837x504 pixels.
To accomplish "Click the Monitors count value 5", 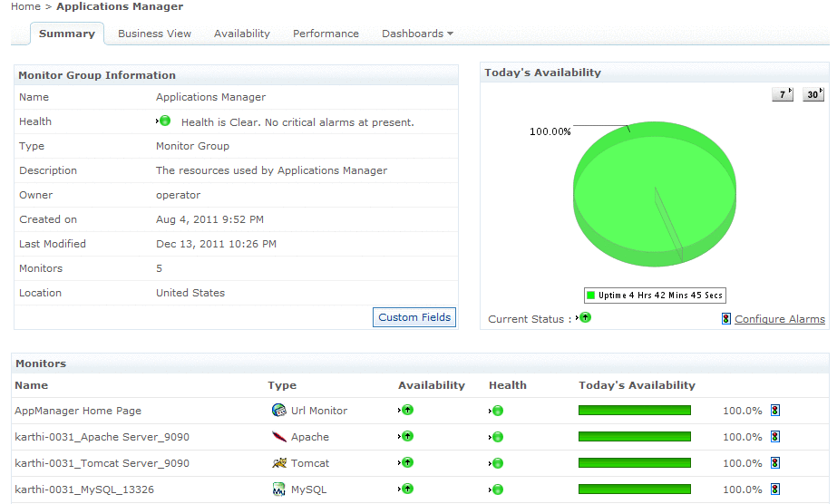I will click(x=159, y=268).
